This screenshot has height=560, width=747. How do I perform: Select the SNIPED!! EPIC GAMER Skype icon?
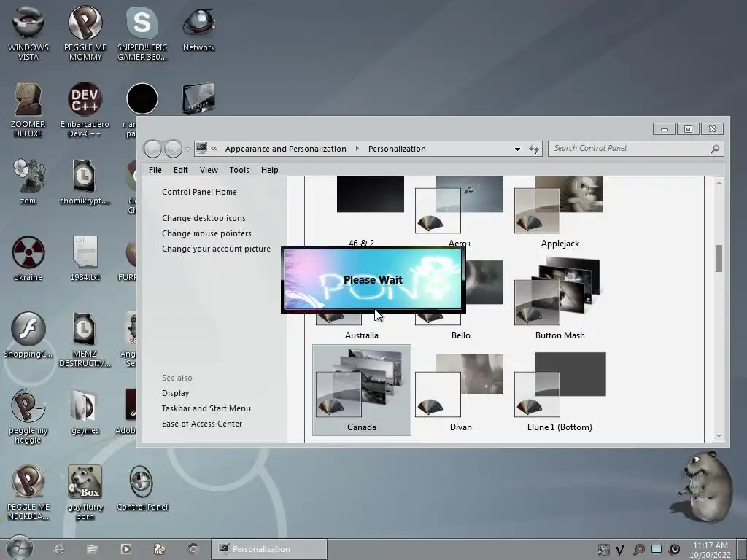click(x=142, y=34)
